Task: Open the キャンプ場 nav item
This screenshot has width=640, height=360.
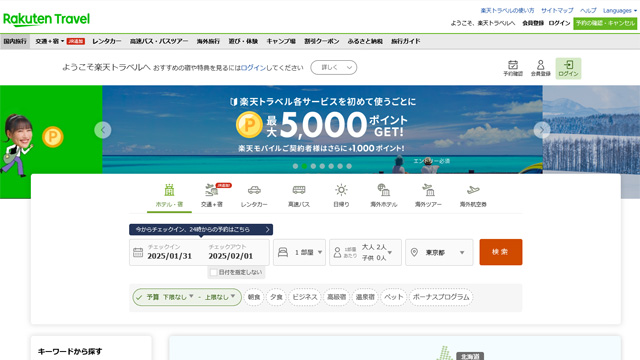Action: pyautogui.click(x=281, y=41)
